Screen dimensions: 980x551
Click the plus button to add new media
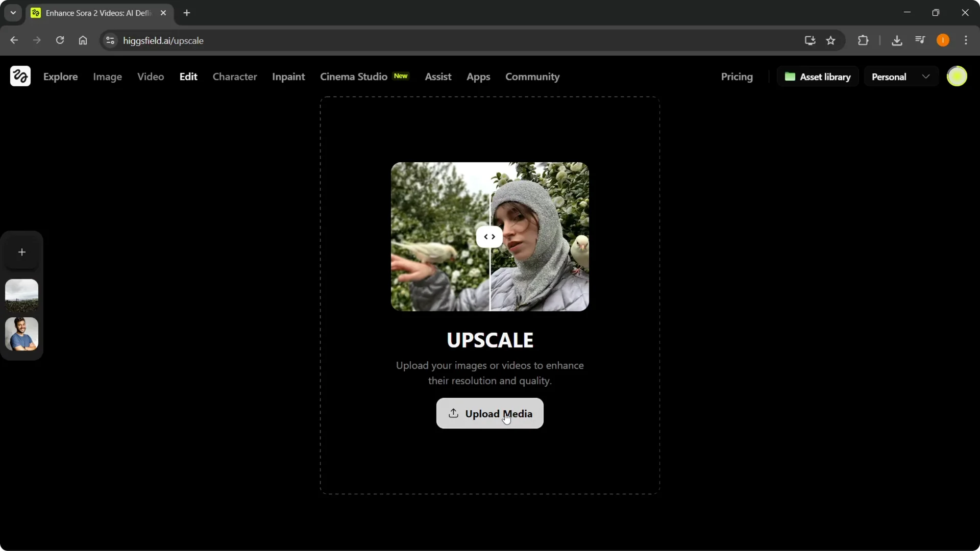pos(21,252)
